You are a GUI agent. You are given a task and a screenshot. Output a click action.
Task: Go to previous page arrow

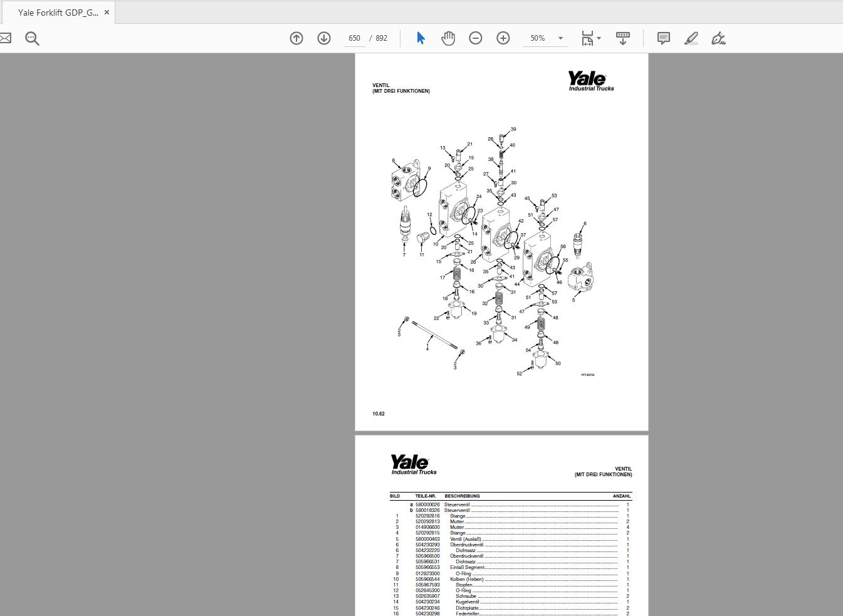click(296, 38)
